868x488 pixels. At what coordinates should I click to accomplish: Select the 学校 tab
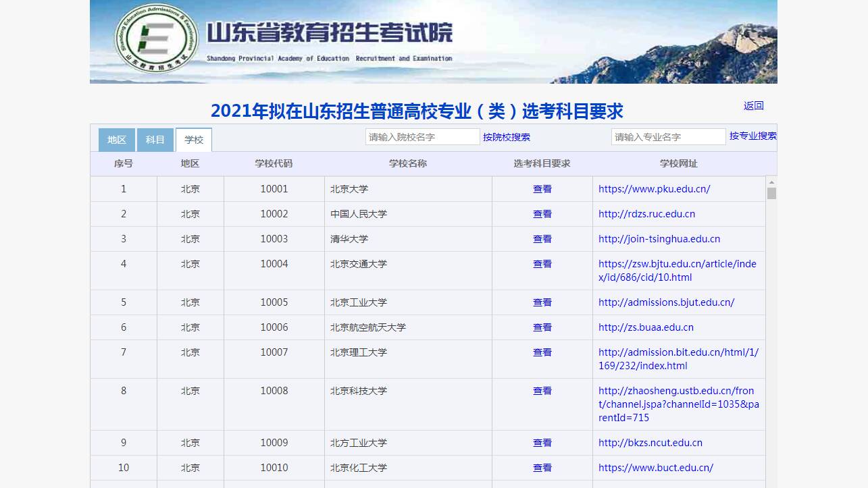click(x=194, y=140)
